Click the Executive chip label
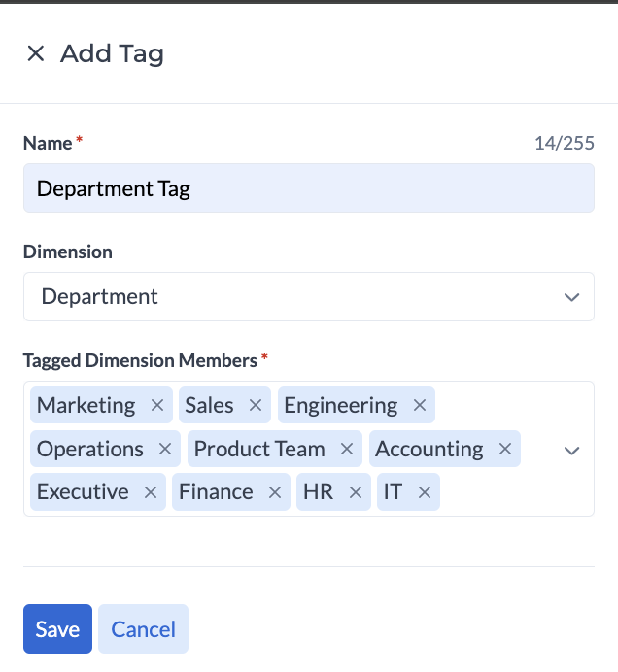The image size is (618, 672). tap(83, 492)
